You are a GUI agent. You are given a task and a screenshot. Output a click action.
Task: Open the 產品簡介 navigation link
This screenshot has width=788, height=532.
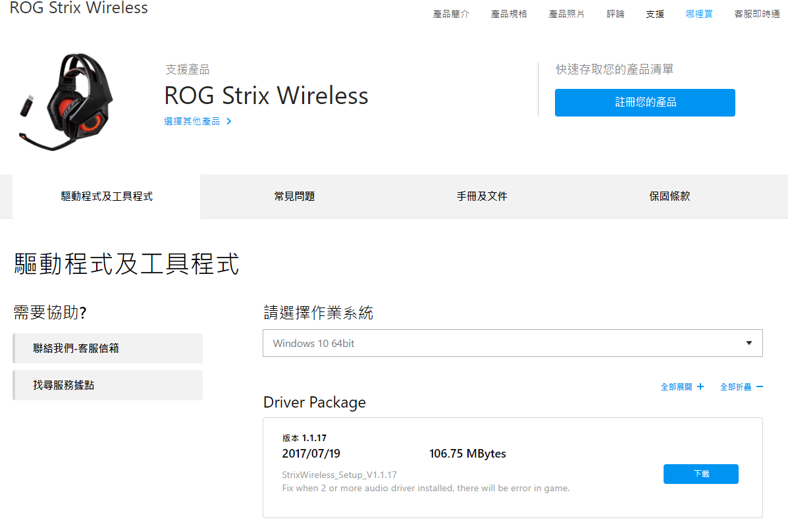pos(451,14)
